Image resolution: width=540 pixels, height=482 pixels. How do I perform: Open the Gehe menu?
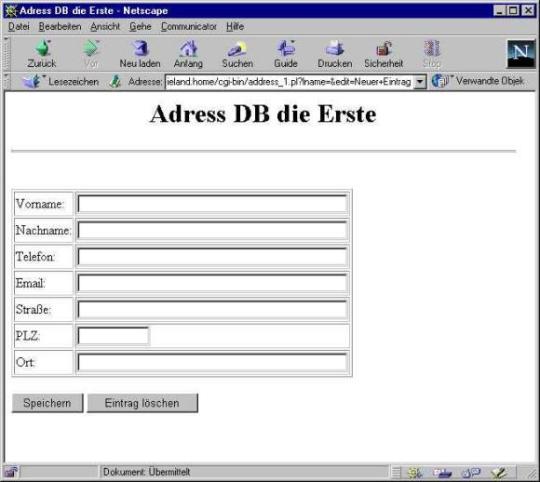[x=140, y=27]
